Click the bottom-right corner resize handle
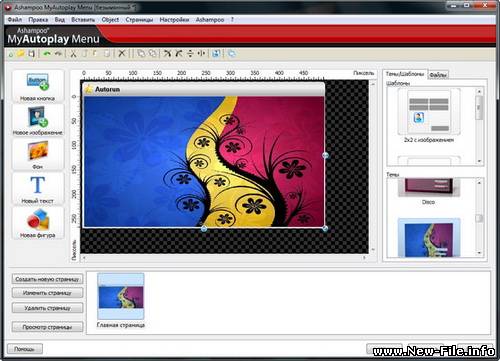The image size is (500, 361). [x=325, y=228]
